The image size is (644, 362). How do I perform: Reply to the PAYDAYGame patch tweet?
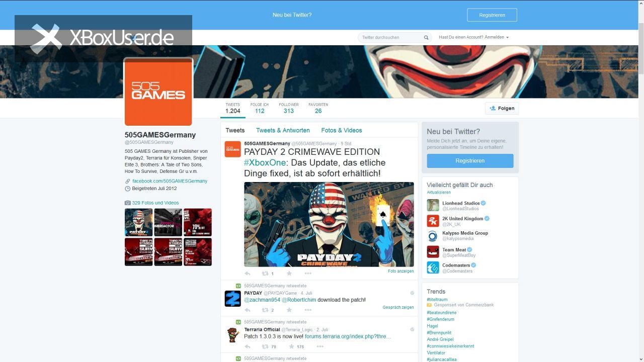[247, 310]
